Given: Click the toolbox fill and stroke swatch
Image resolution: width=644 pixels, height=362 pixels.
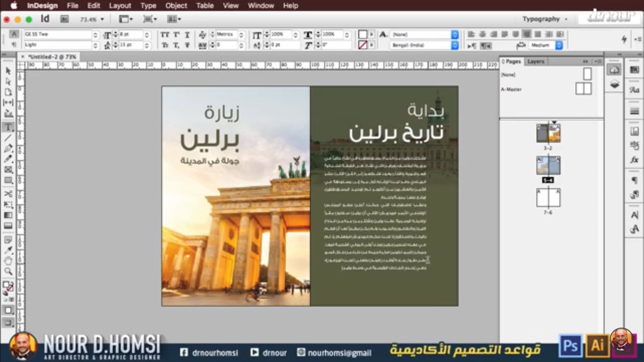Looking at the screenshot, I should point(8,287).
